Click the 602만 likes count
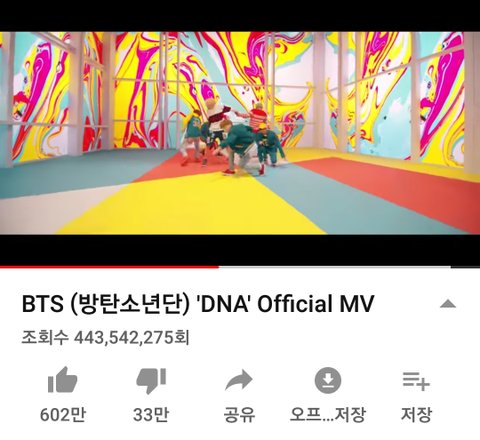Image resolution: width=480 pixels, height=440 pixels. point(63,415)
